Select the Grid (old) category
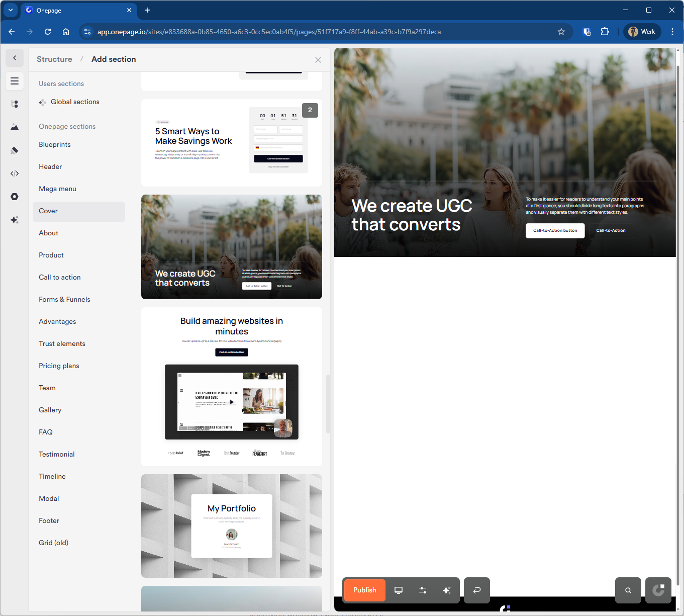The width and height of the screenshot is (684, 616). point(79,543)
